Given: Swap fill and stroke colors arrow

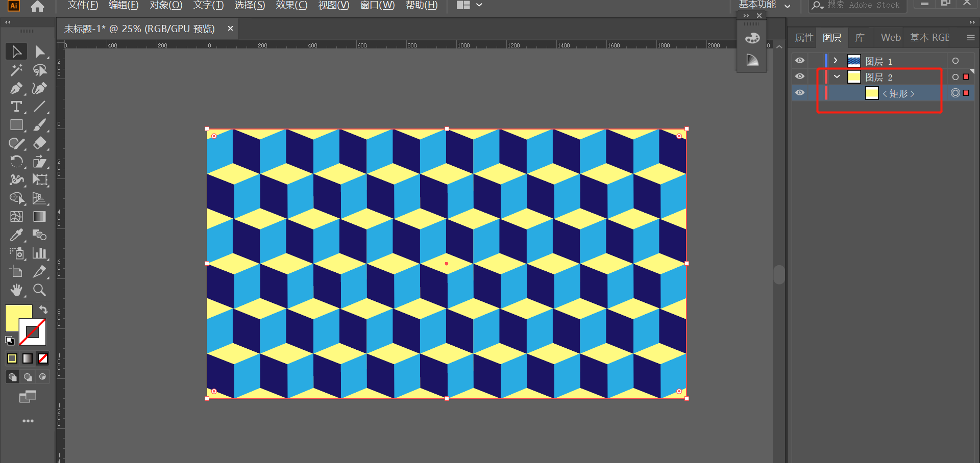Looking at the screenshot, I should click(43, 310).
